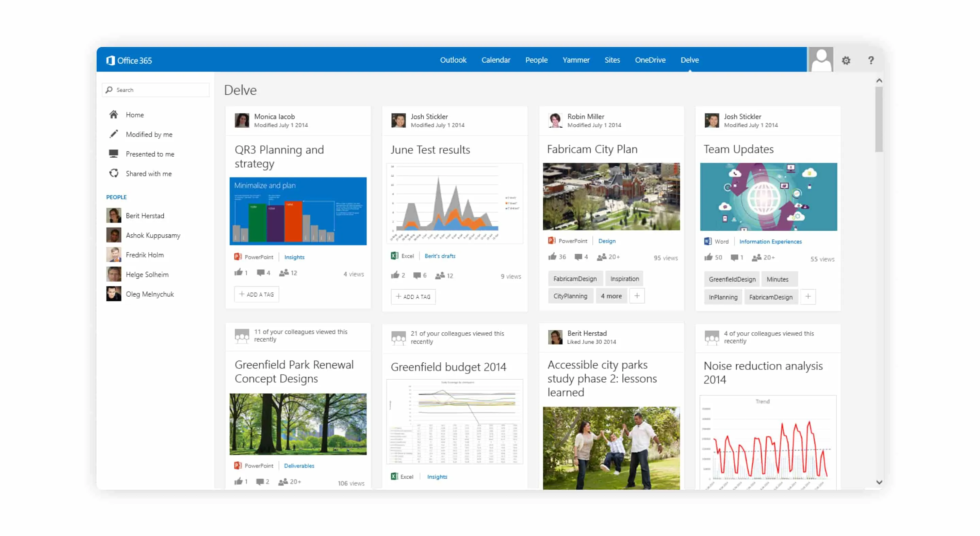980x536 pixels.
Task: Click the PowerPoint icon on QR3 Planning card
Action: 238,256
